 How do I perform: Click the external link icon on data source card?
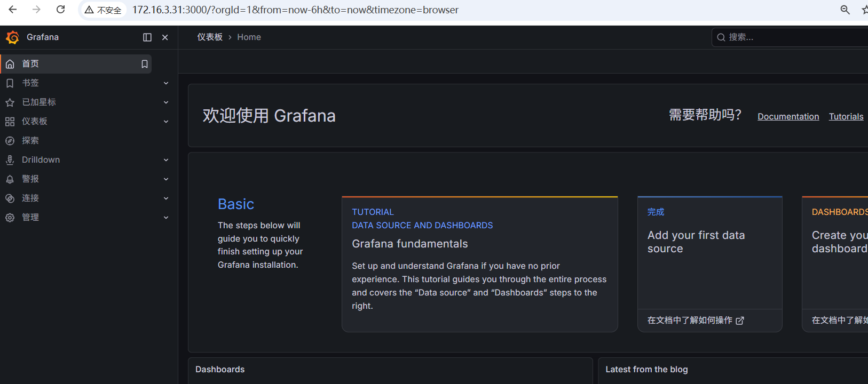point(740,321)
